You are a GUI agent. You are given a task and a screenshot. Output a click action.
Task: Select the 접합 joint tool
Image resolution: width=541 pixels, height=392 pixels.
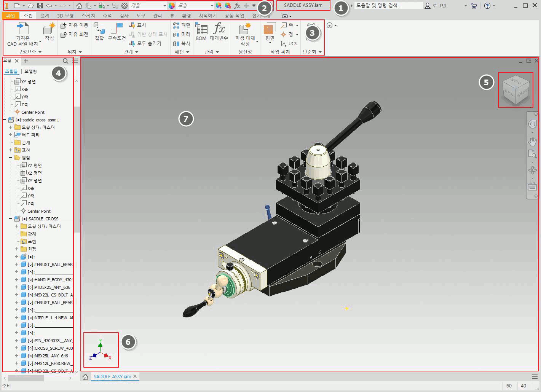[99, 31]
